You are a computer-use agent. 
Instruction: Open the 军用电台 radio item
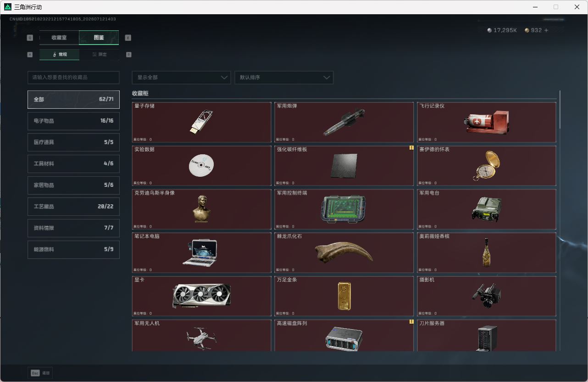(487, 209)
